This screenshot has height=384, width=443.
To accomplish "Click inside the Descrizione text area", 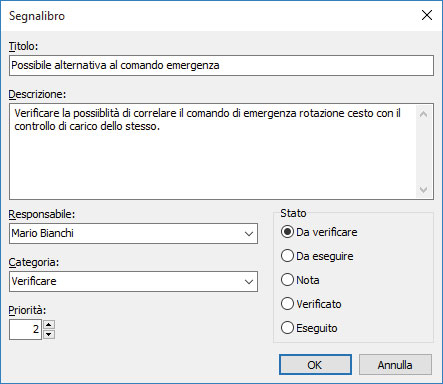I will (x=213, y=152).
